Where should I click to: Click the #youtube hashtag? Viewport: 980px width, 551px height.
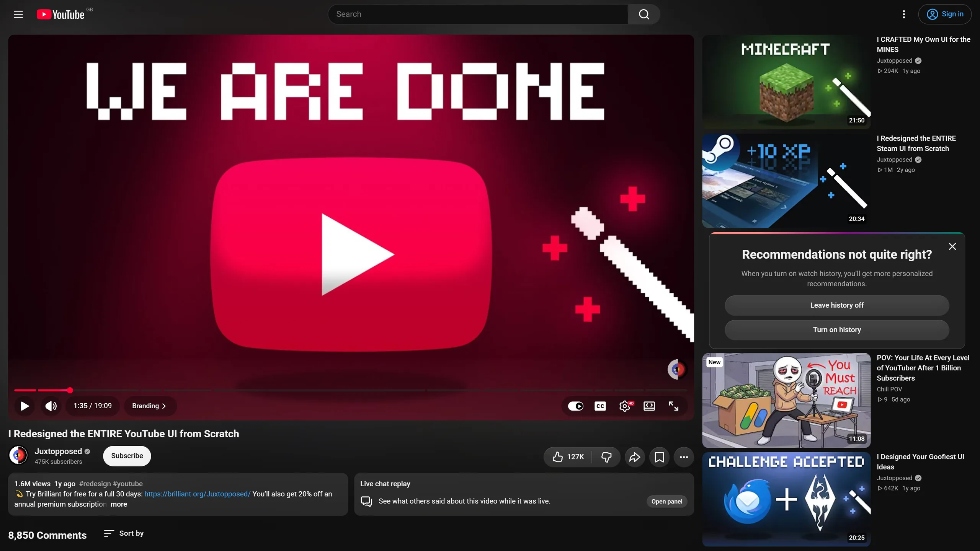128,484
